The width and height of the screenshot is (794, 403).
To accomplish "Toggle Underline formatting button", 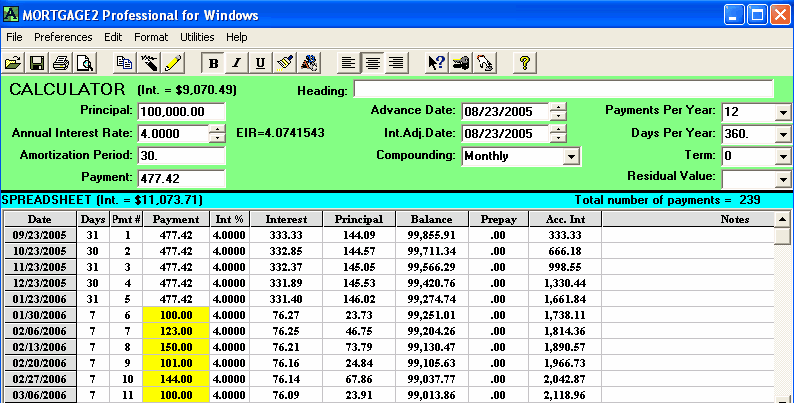I will pyautogui.click(x=261, y=62).
